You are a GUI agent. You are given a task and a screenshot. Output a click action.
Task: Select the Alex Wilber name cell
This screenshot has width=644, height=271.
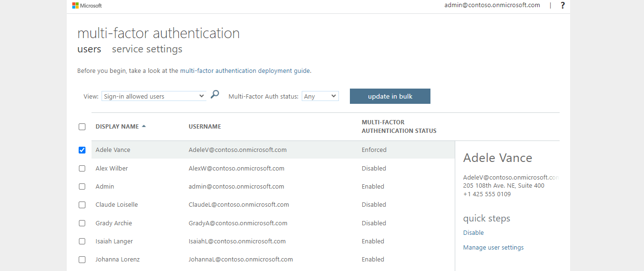[112, 169]
